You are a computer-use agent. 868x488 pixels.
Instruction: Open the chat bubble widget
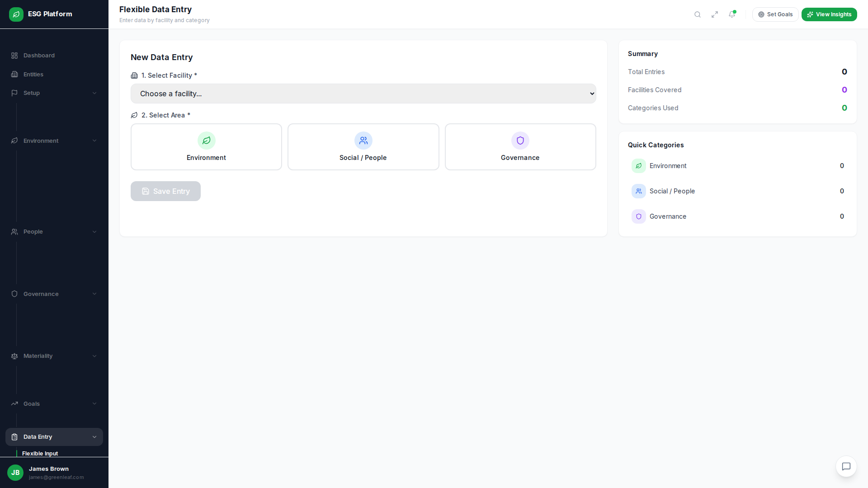846,466
